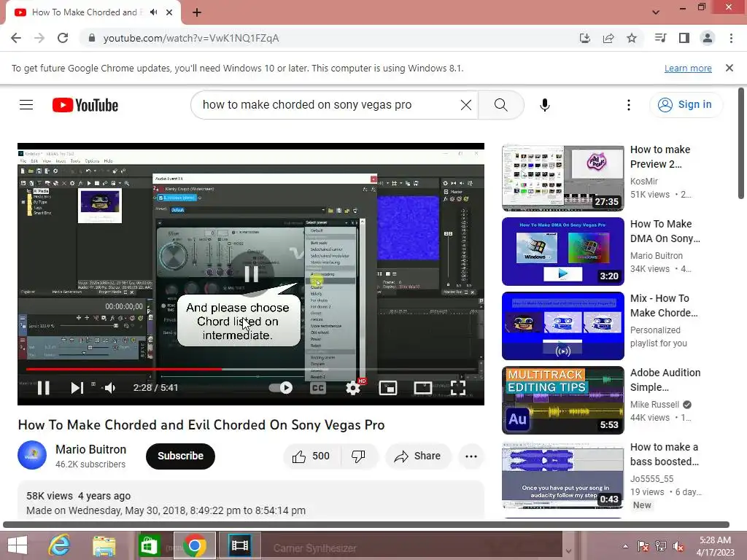This screenshot has height=560, width=747.
Task: Reload the current page
Action: (x=63, y=38)
